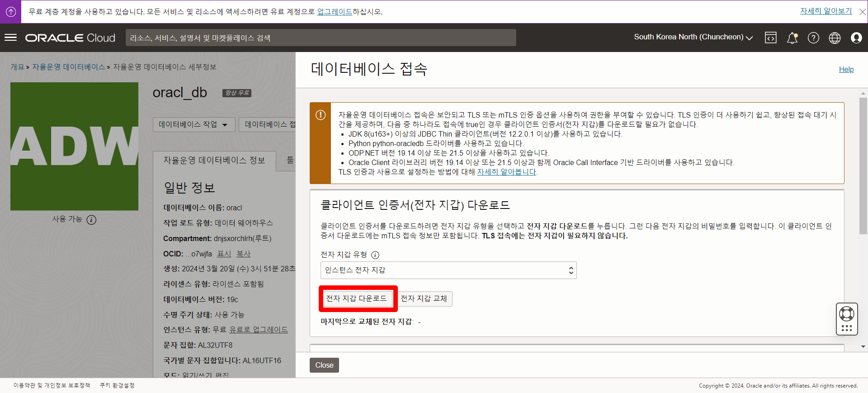Click the 자율운영 데이터베이스 breadcrumb link
The width and height of the screenshot is (868, 393).
point(68,67)
